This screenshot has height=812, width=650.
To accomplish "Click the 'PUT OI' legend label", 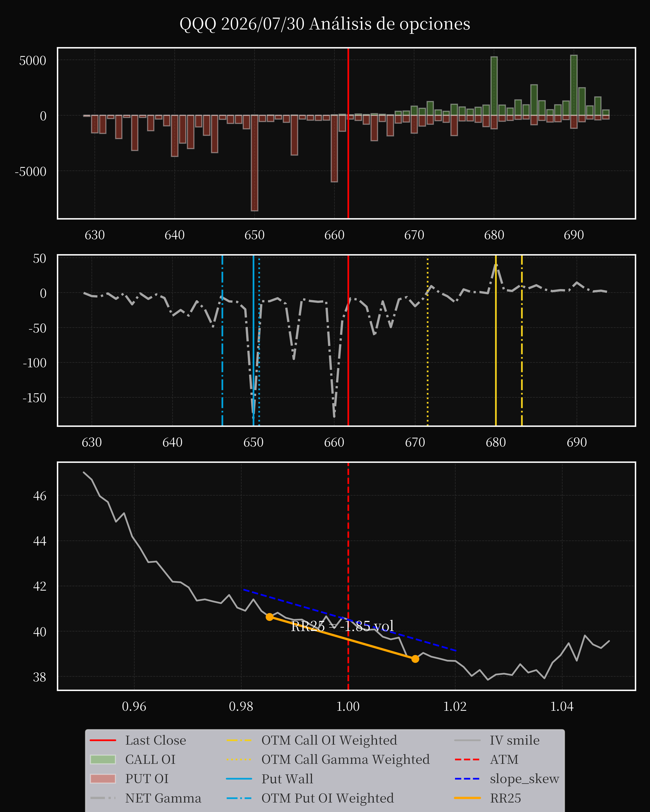I will 147,778.
